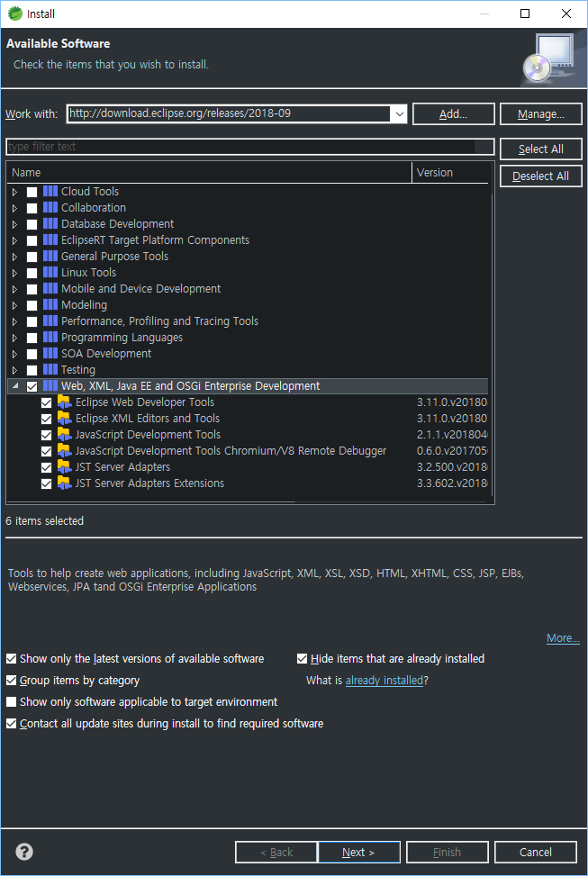Expand the Modeling tree node

pyautogui.click(x=15, y=305)
